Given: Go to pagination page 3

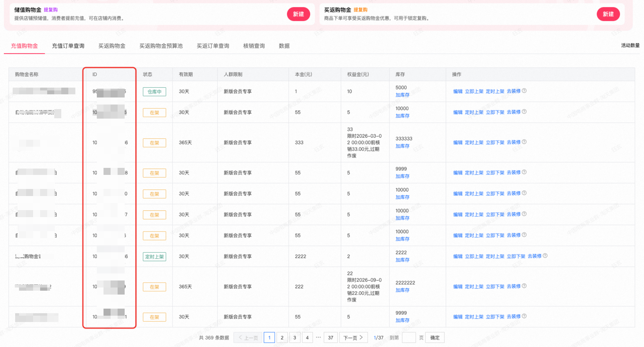Looking at the screenshot, I should [x=295, y=338].
